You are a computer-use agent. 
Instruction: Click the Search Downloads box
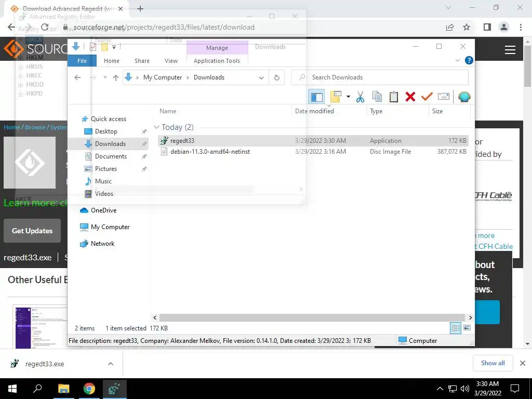380,77
